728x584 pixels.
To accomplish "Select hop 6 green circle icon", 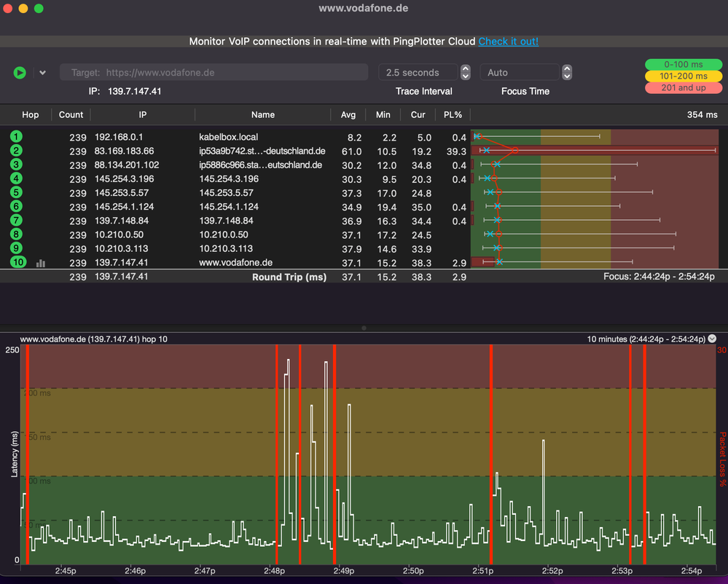I will point(16,206).
